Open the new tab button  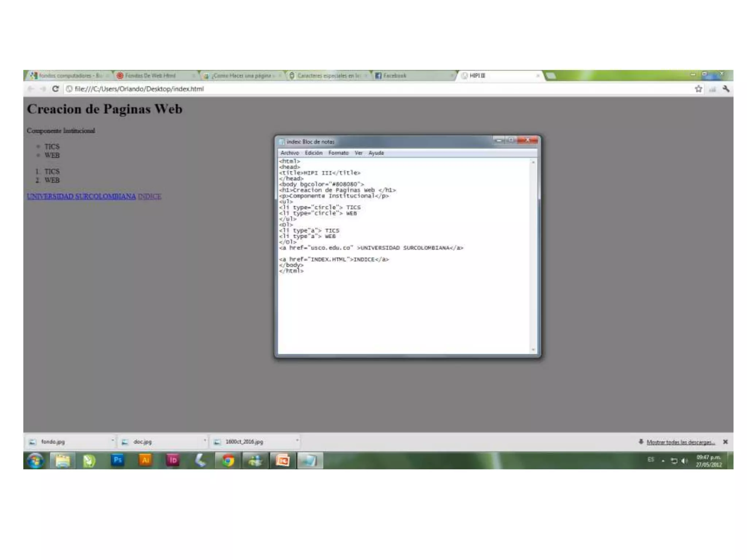tap(551, 76)
